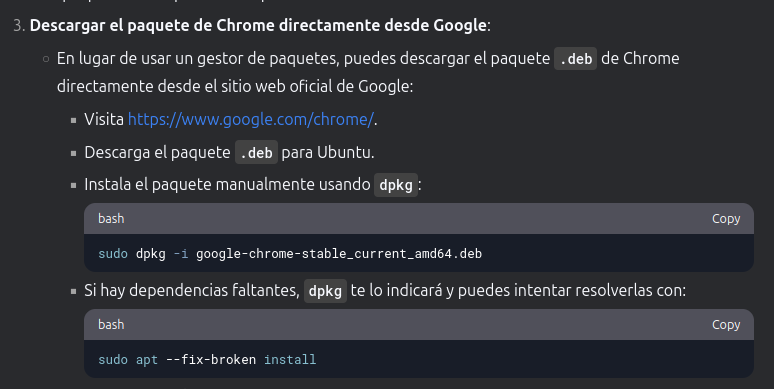
Task: Click the text 'para Ubuntu.'
Action: (328, 153)
